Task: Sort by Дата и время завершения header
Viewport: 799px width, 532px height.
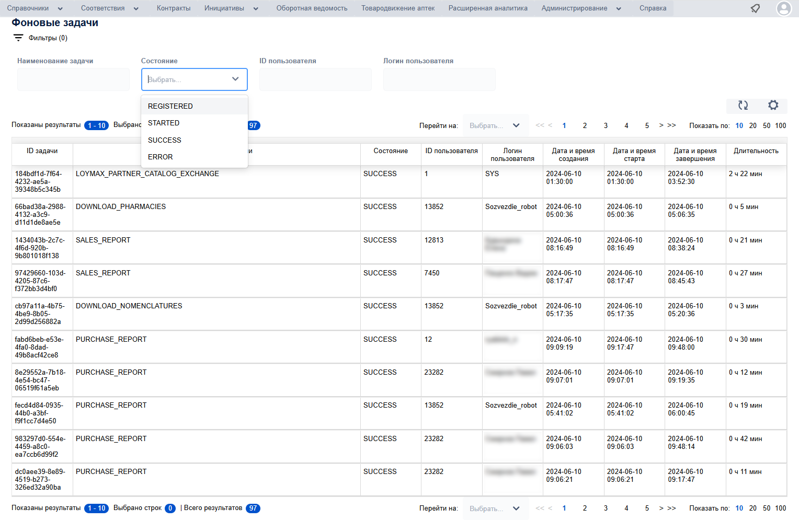Action: pos(695,155)
